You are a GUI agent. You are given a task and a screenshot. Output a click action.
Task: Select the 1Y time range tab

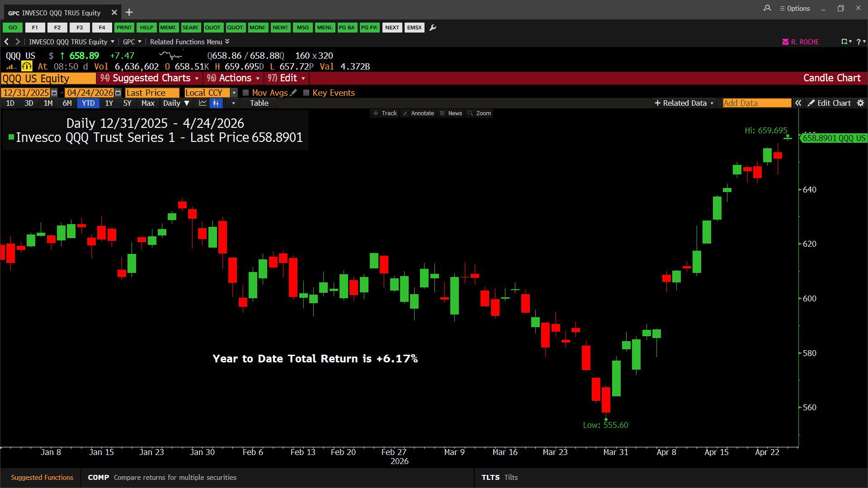tap(109, 103)
